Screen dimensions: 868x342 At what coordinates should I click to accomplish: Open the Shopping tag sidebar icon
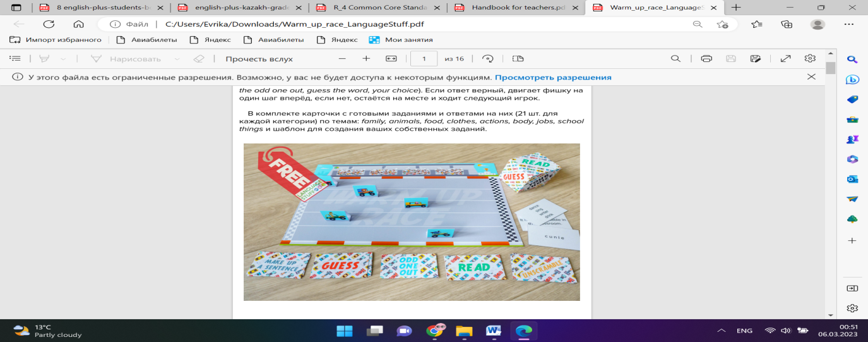pyautogui.click(x=852, y=99)
